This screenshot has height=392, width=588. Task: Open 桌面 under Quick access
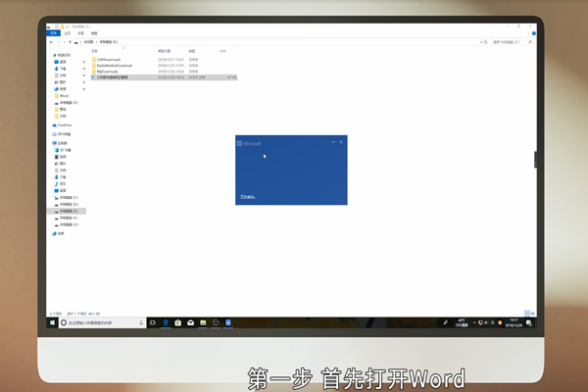click(x=61, y=62)
